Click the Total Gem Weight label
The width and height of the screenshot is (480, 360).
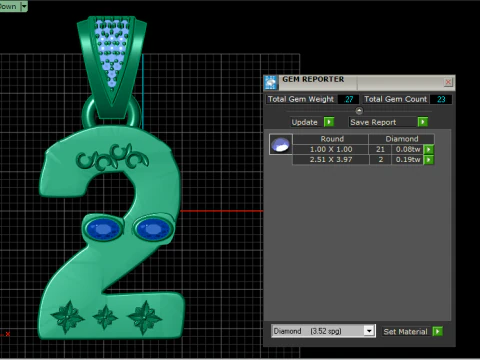tap(301, 99)
